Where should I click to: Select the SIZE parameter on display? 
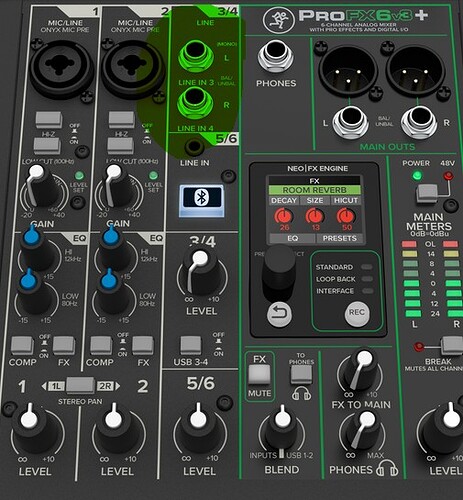(x=315, y=200)
